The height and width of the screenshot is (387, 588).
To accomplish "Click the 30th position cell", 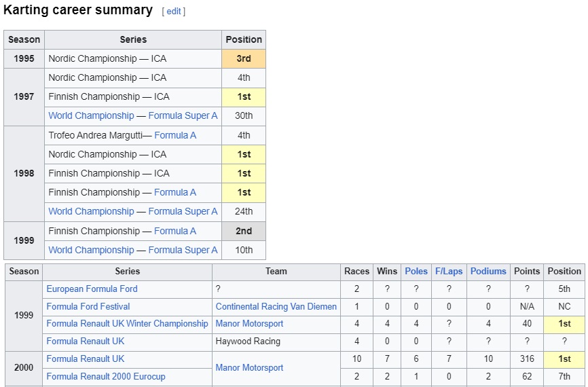I will [244, 116].
